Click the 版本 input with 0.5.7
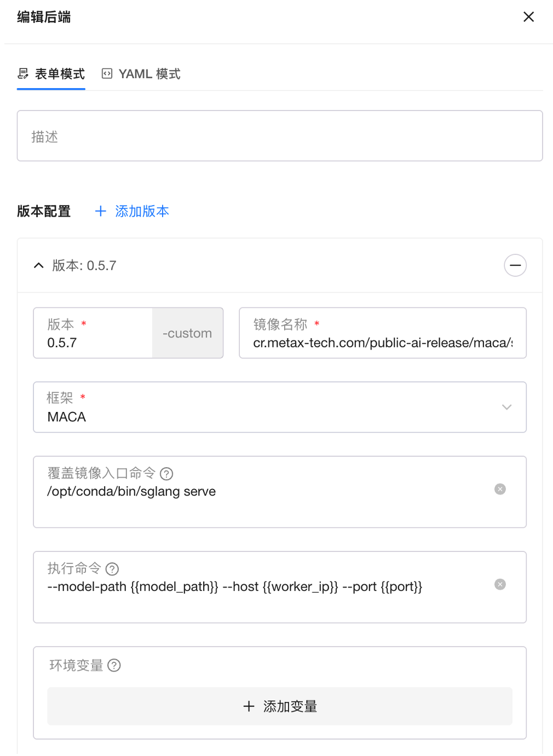This screenshot has width=553, height=756. click(x=93, y=342)
